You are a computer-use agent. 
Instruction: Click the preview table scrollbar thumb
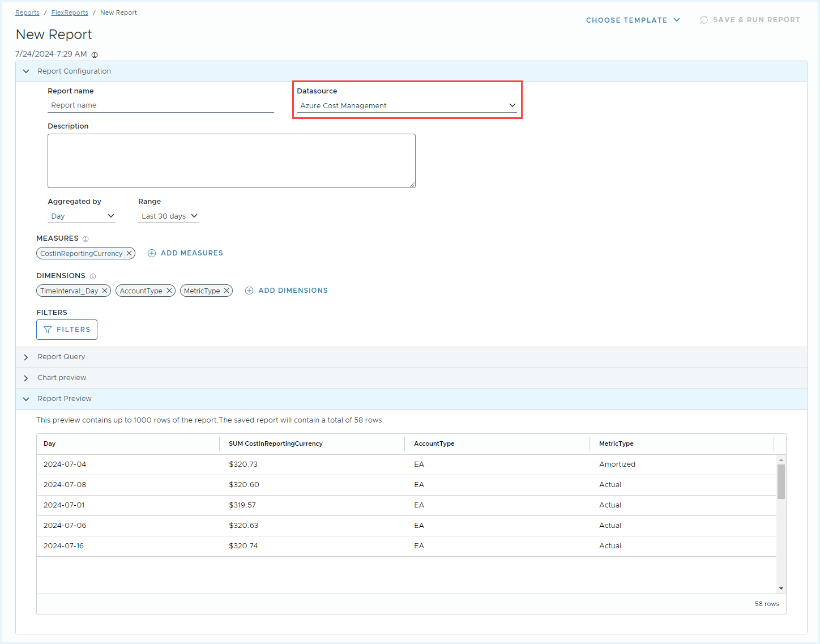click(x=781, y=481)
